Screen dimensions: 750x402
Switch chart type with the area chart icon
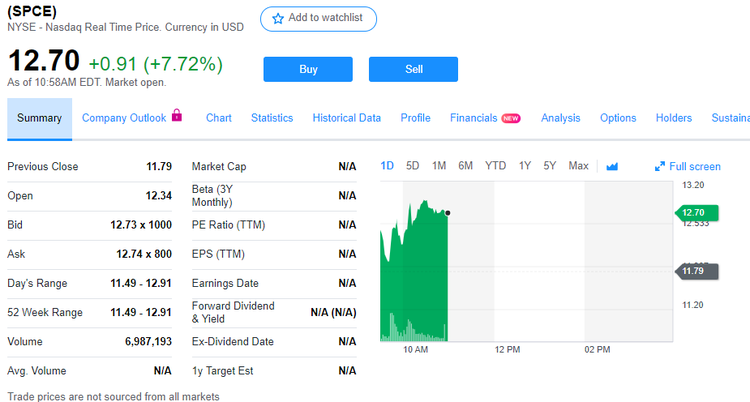click(x=612, y=167)
